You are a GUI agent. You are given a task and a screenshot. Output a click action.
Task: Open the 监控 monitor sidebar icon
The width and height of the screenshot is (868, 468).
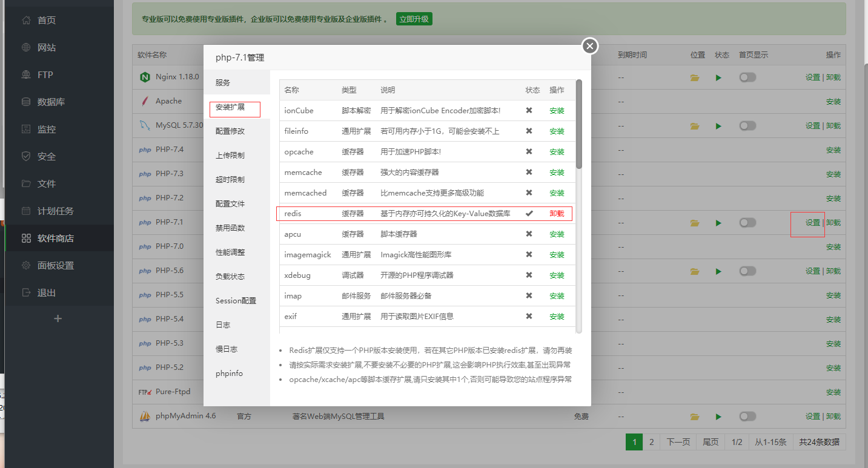pyautogui.click(x=26, y=130)
